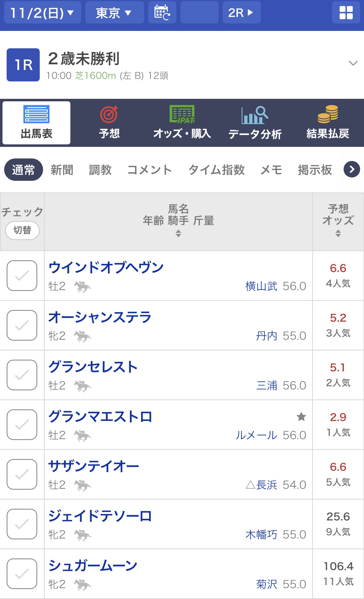Screen dimensions: 364x599
Task: Open the grid menu icon
Action: tap(346, 12)
